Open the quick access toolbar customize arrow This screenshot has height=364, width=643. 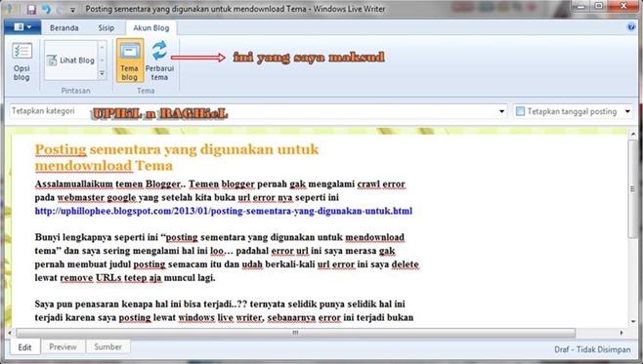coord(72,10)
